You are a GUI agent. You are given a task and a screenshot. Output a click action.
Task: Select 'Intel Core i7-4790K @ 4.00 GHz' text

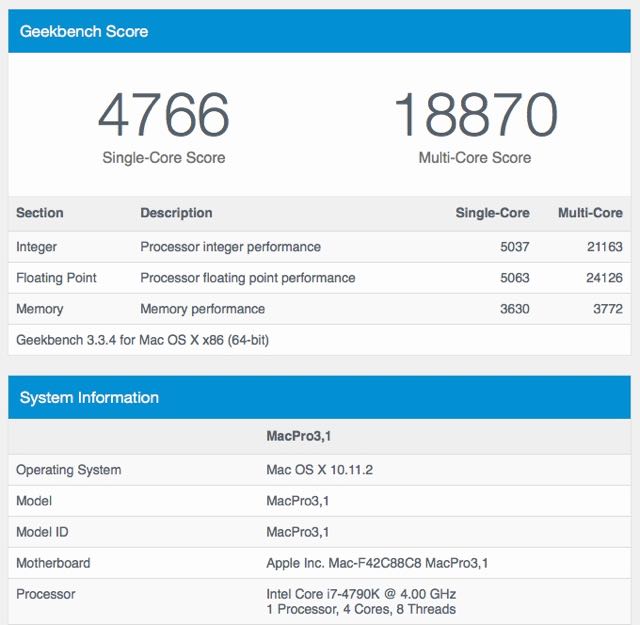(x=361, y=594)
